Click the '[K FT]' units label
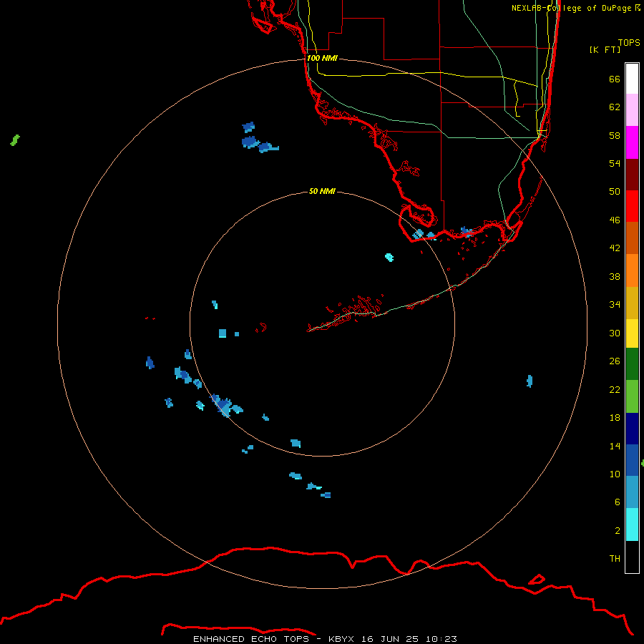 pos(605,49)
